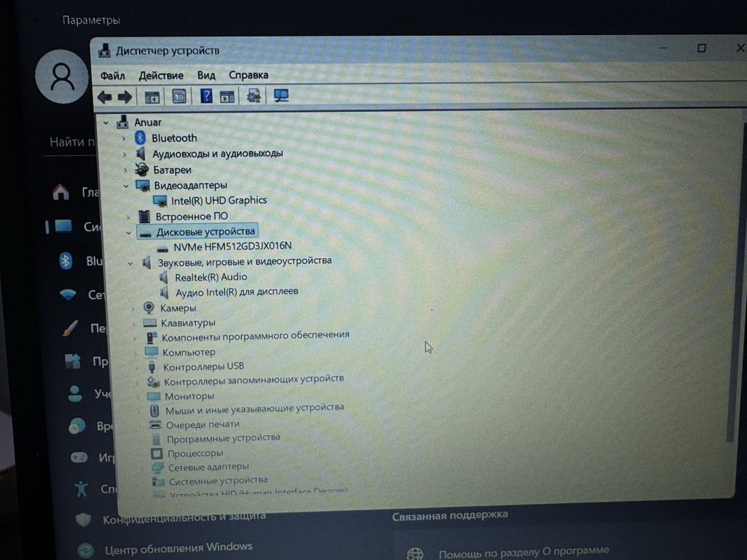Expand the Камеры category chevron
The image size is (747, 560).
point(133,309)
